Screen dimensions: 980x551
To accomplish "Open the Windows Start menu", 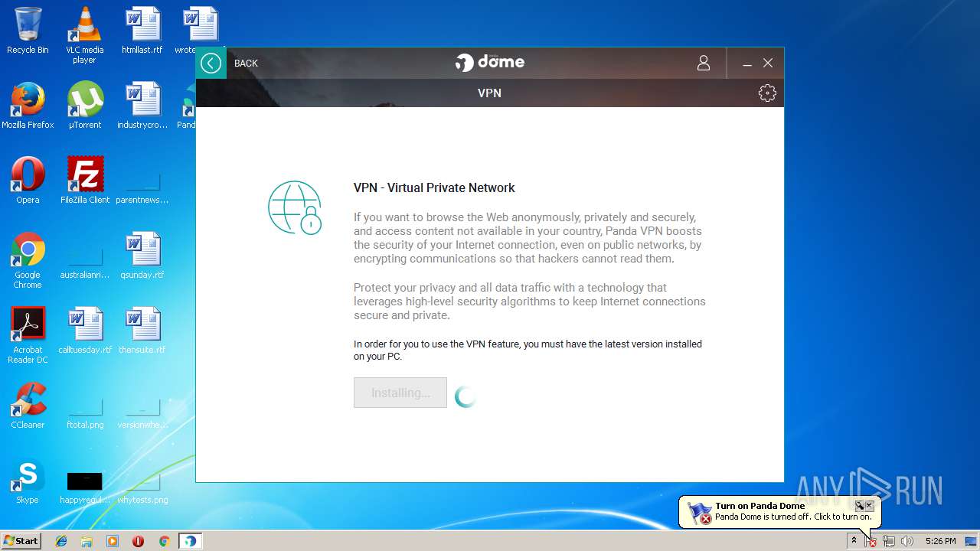I will pos(21,541).
